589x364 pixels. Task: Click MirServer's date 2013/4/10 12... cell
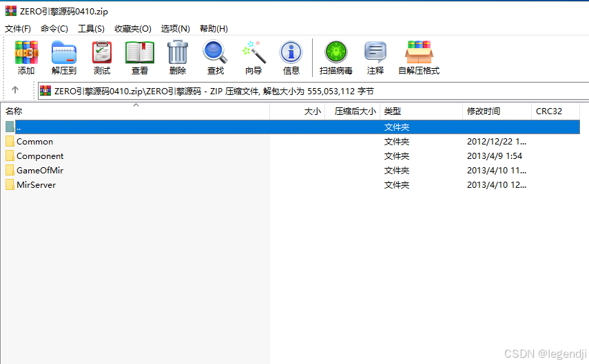496,184
